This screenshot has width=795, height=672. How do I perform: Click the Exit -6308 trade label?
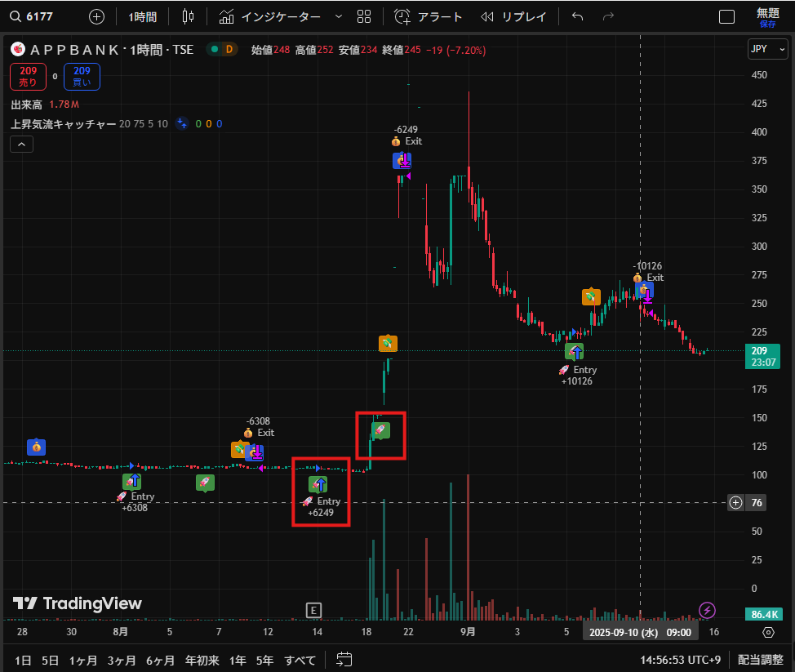pos(260,427)
